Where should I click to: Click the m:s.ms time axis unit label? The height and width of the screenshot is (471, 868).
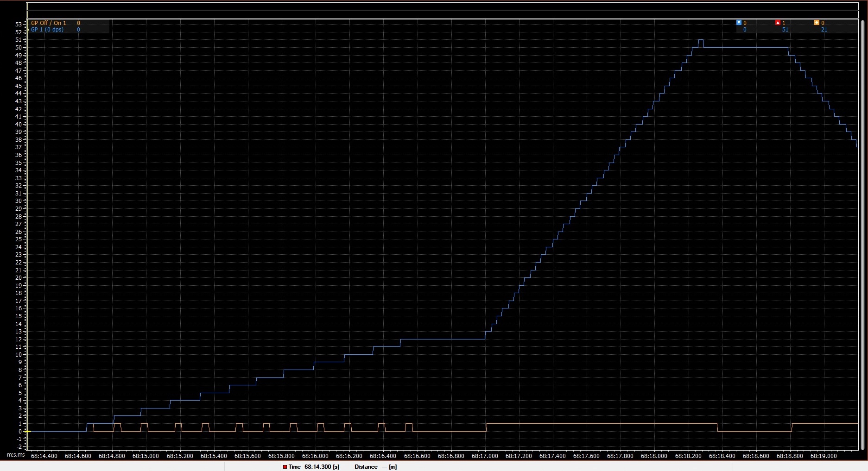(16, 456)
